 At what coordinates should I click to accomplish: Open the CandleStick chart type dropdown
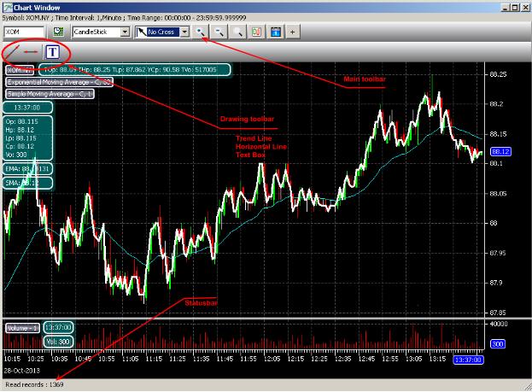(126, 32)
